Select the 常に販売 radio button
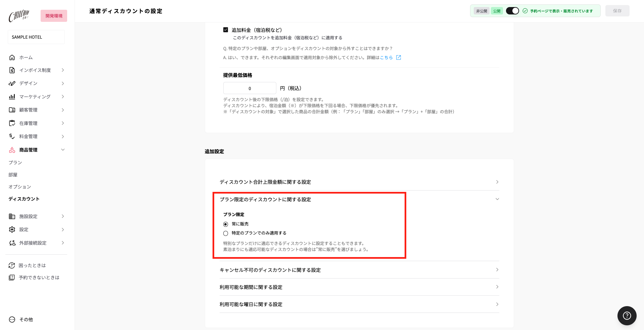Viewport: 644px width, 330px height. 226,224
